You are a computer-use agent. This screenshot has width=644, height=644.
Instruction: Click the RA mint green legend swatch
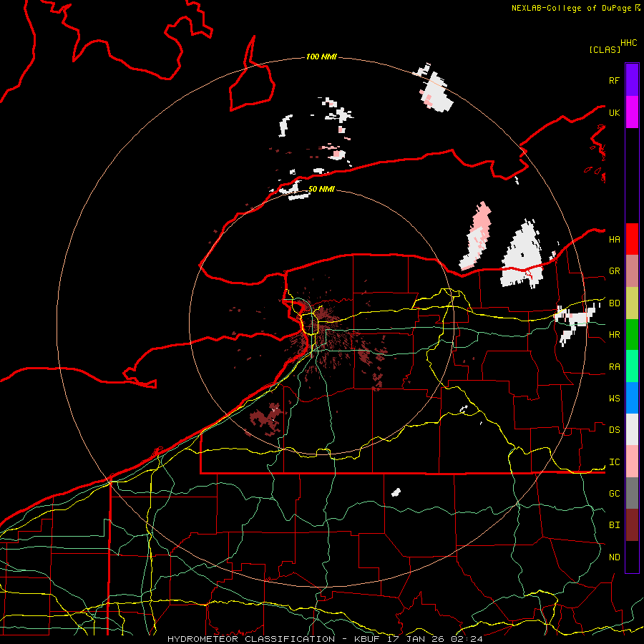click(632, 366)
